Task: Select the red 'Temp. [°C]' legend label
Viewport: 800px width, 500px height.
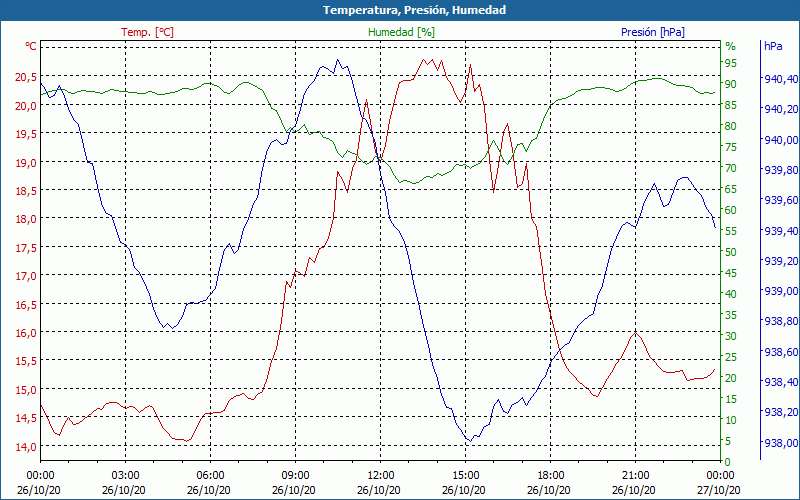Action: click(x=147, y=32)
